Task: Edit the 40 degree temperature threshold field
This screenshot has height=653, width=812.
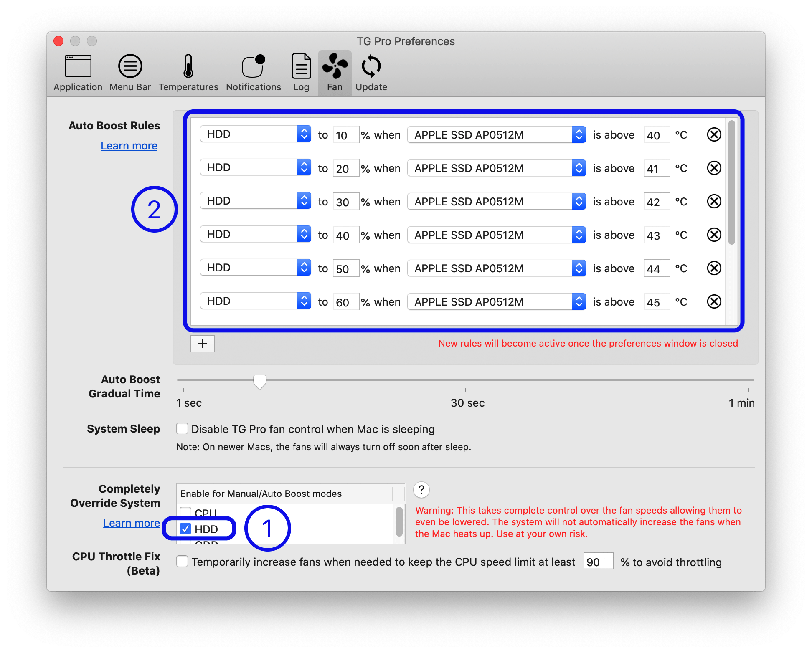Action: click(656, 134)
